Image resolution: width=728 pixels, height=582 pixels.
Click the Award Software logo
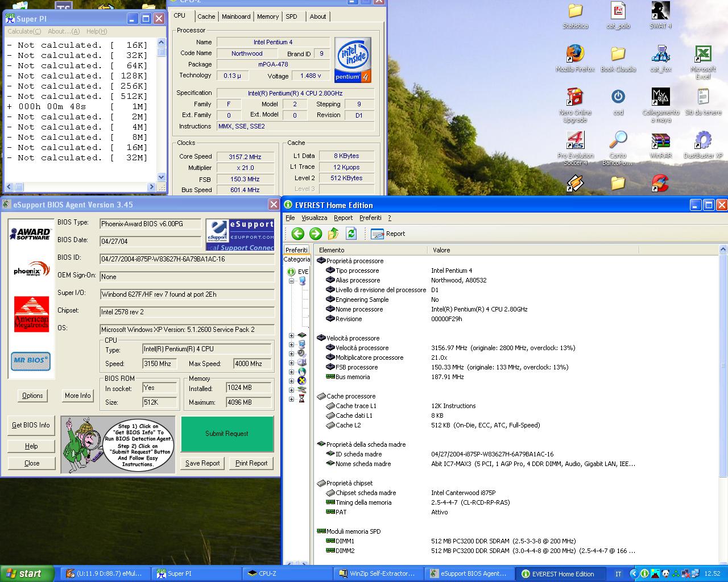31,233
